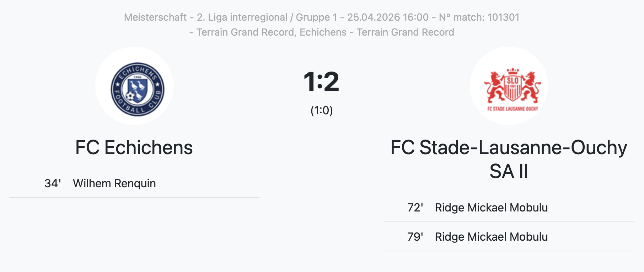Click the Terrain Grand Record, Echichens venue
Image resolution: width=644 pixels, height=272 pixels.
coord(272,32)
